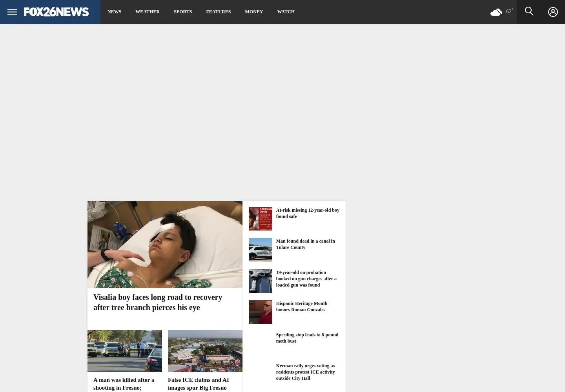565x392 pixels.
Task: Open the sheriff vehicle thumbnail
Action: 261,250
